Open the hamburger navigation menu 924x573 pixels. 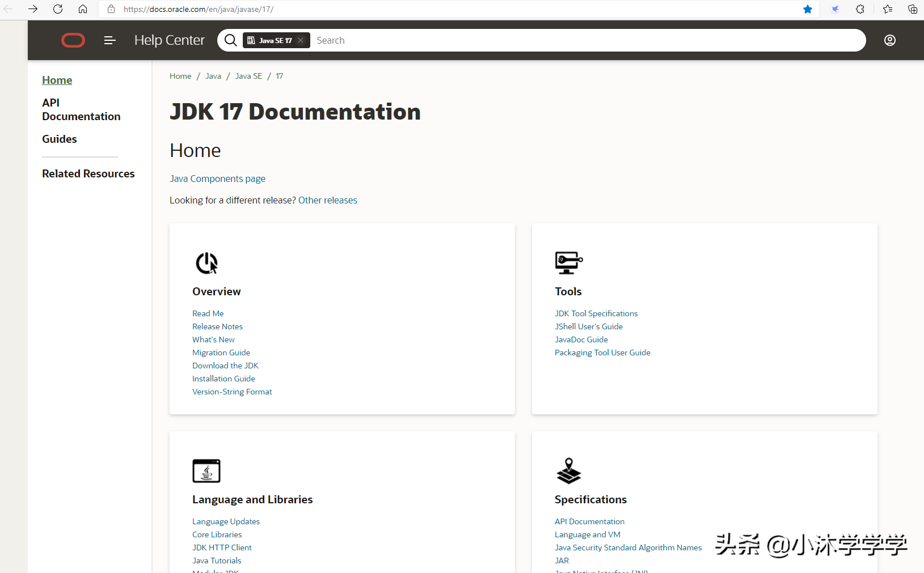pyautogui.click(x=110, y=40)
